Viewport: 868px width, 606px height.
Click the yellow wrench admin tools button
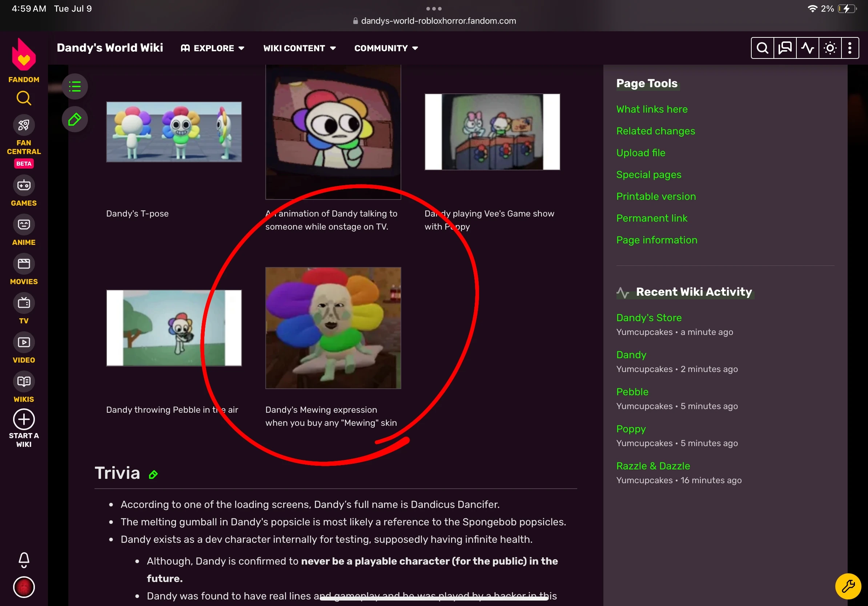(x=848, y=586)
